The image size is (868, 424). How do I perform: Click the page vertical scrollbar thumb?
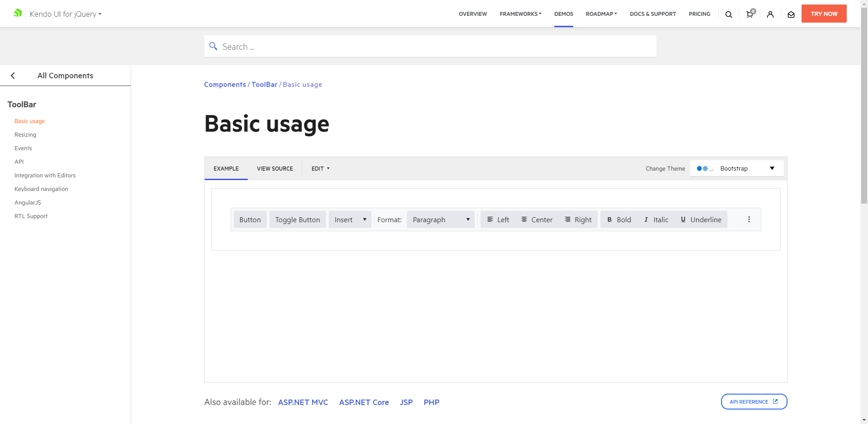pos(864,105)
